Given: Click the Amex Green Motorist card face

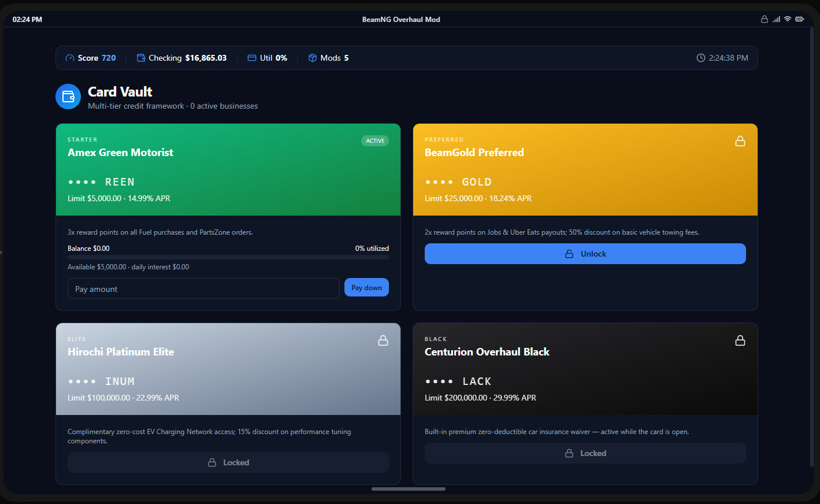Looking at the screenshot, I should [228, 169].
